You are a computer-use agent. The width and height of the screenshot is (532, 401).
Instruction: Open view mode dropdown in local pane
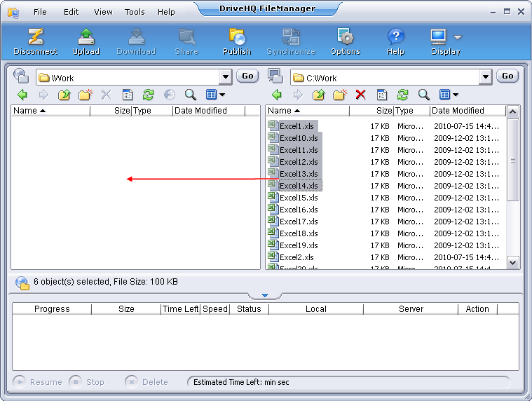click(x=449, y=95)
